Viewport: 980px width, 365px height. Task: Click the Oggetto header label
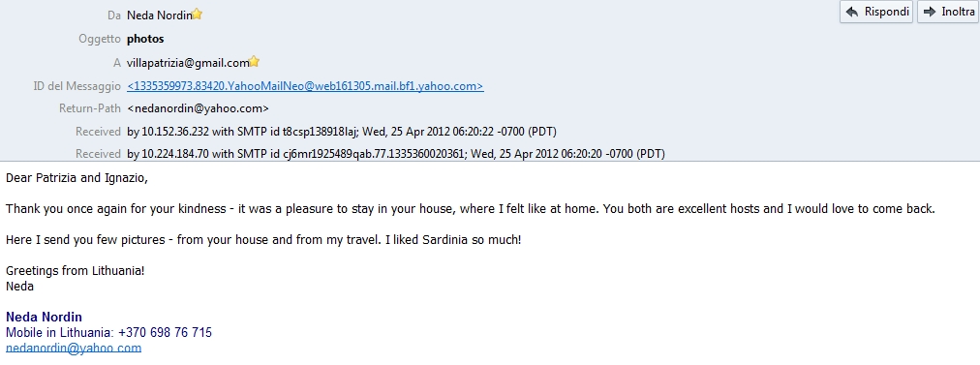pyautogui.click(x=100, y=39)
